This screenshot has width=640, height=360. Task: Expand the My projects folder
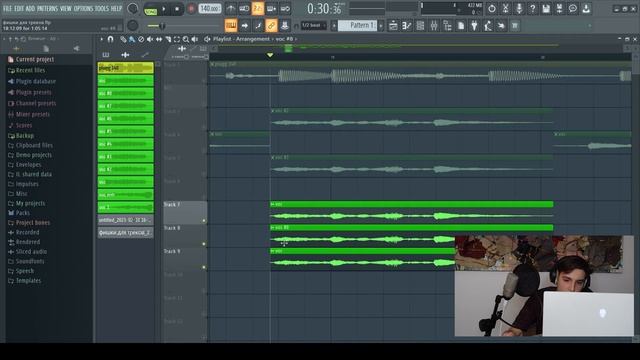(x=27, y=203)
